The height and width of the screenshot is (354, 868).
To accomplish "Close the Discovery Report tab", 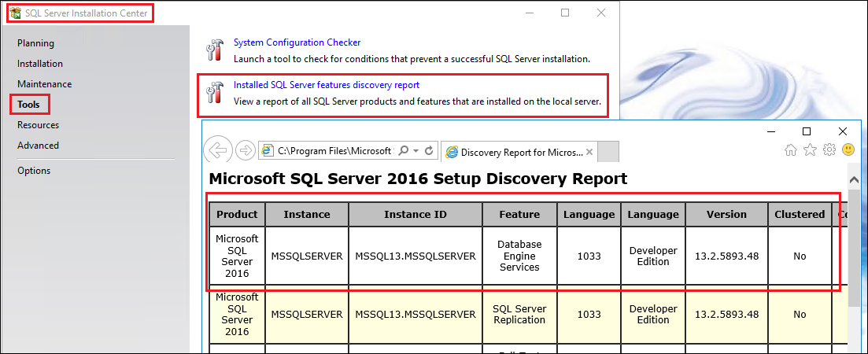I will pyautogui.click(x=589, y=152).
